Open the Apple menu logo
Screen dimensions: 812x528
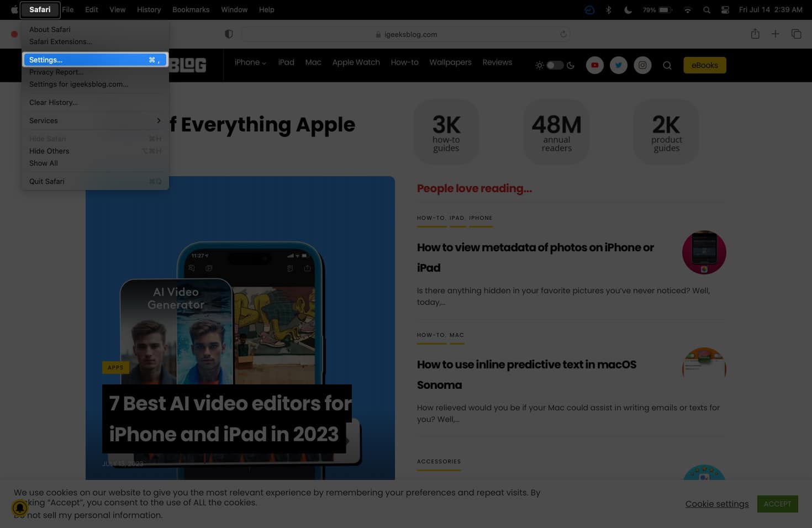[x=14, y=9]
